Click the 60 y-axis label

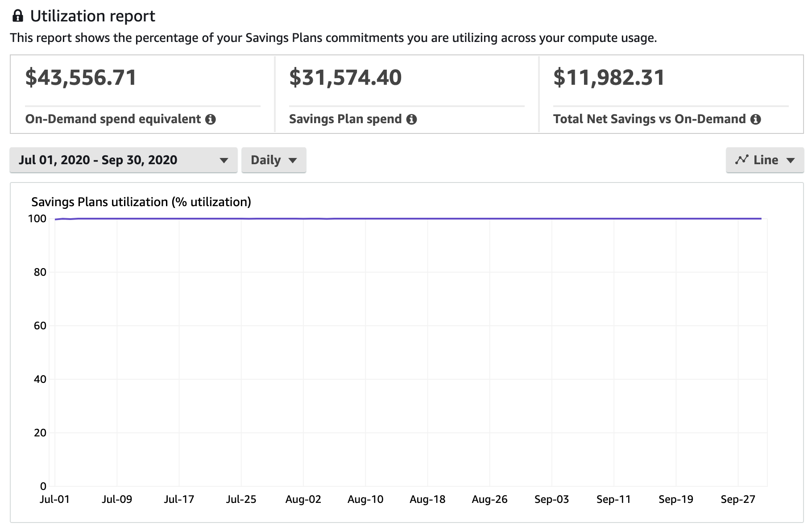tap(40, 326)
